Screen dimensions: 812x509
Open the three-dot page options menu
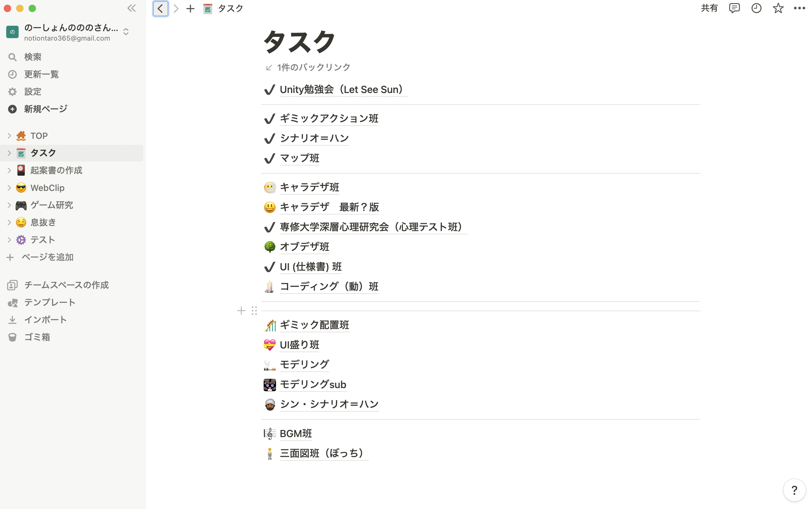799,8
